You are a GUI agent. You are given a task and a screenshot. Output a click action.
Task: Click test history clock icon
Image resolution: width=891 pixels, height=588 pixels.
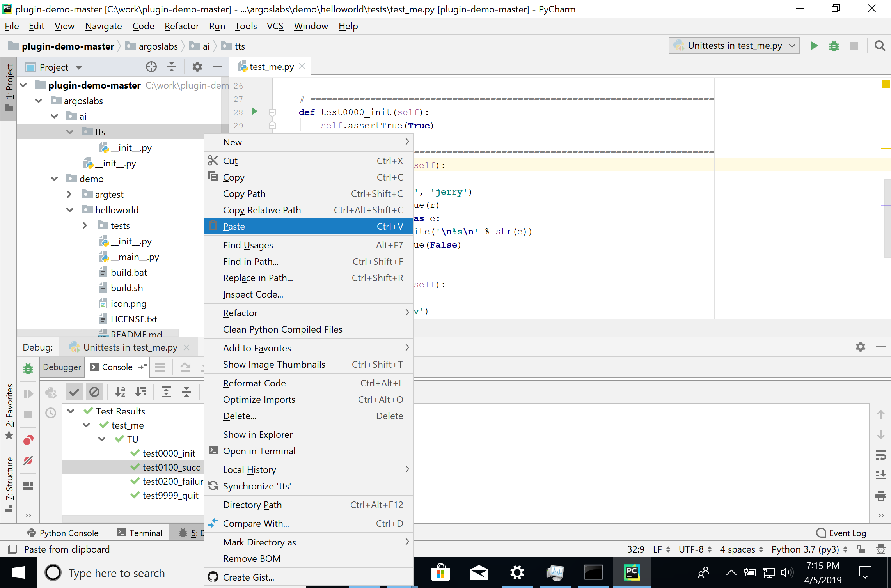(51, 413)
